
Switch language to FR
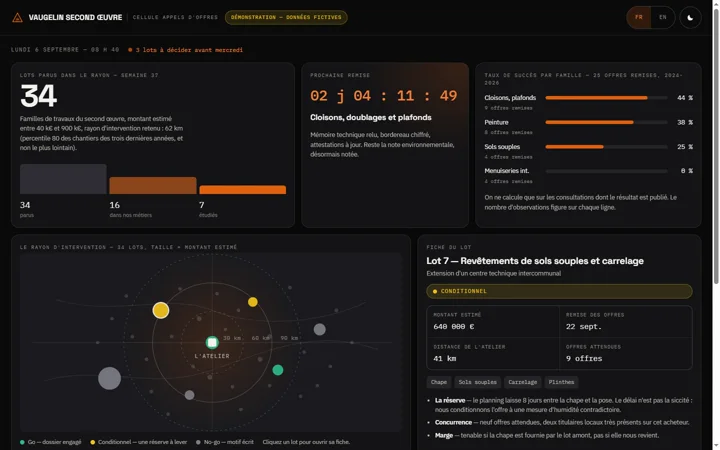pyautogui.click(x=639, y=17)
